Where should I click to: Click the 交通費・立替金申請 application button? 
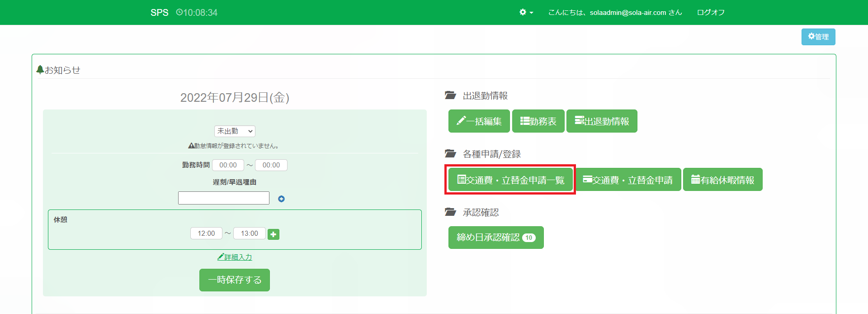628,180
